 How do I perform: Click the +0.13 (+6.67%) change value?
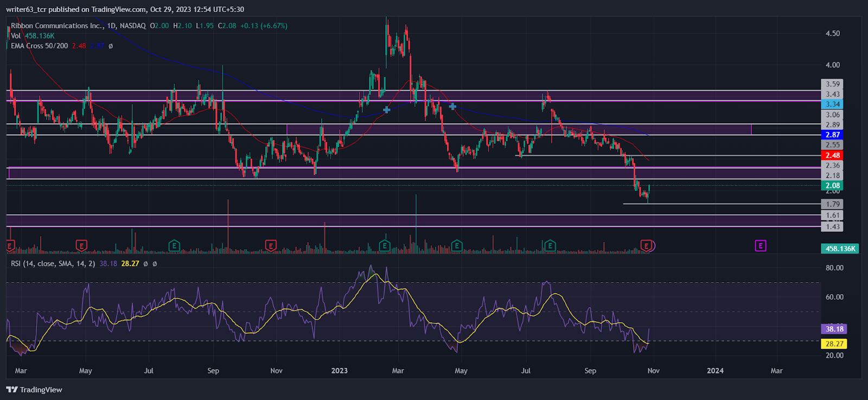[264, 26]
